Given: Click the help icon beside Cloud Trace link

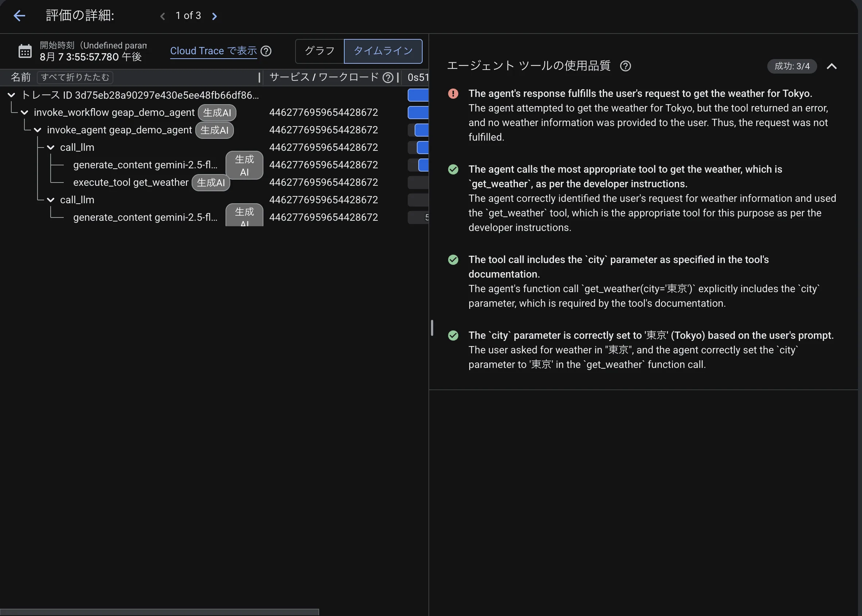Looking at the screenshot, I should pos(266,51).
